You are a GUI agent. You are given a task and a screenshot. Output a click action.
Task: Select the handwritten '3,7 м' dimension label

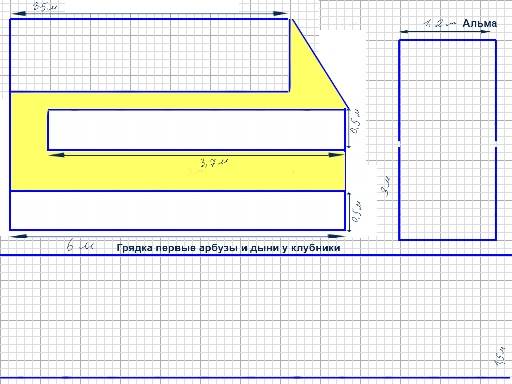[x=215, y=163]
